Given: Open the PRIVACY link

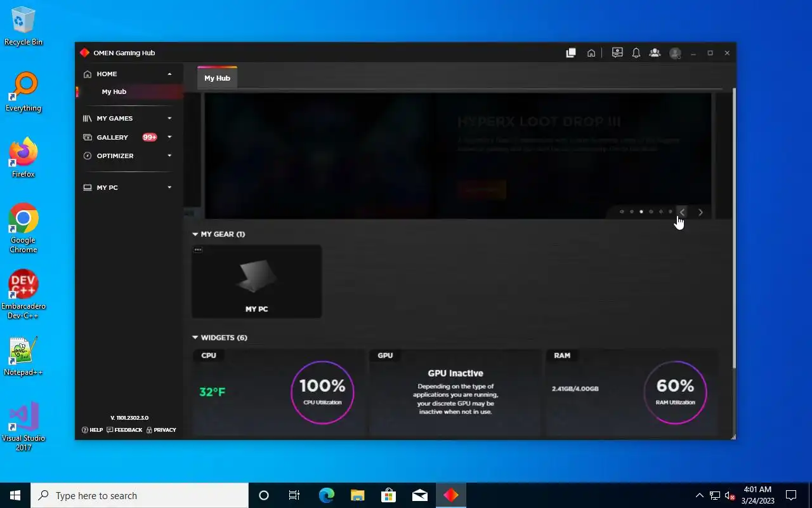Looking at the screenshot, I should click(x=161, y=430).
